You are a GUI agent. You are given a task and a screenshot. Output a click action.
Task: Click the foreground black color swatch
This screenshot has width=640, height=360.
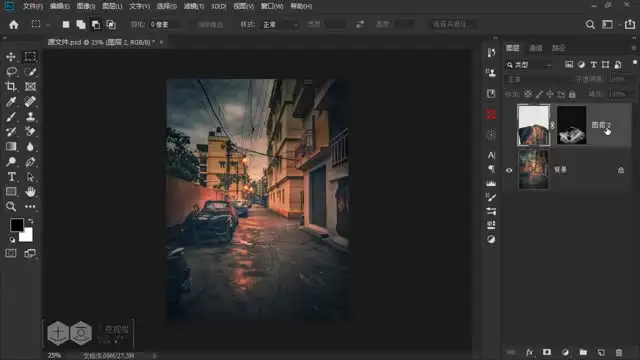click(x=17, y=225)
